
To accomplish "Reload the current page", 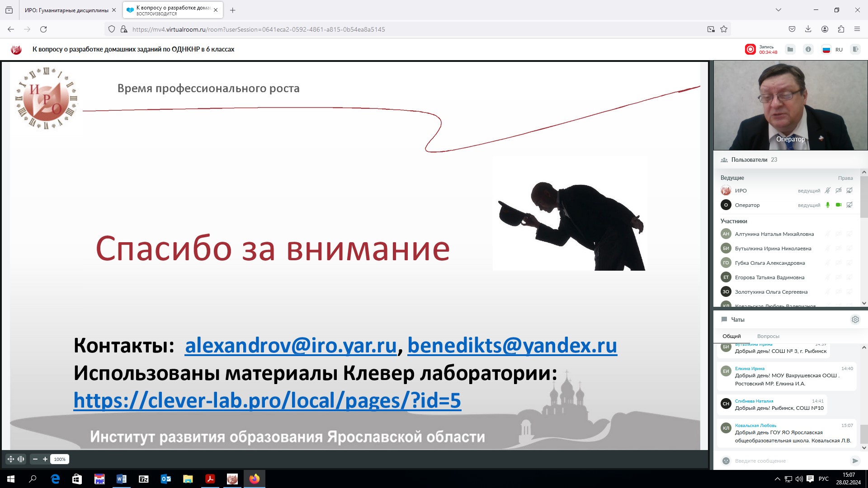I will (x=43, y=29).
